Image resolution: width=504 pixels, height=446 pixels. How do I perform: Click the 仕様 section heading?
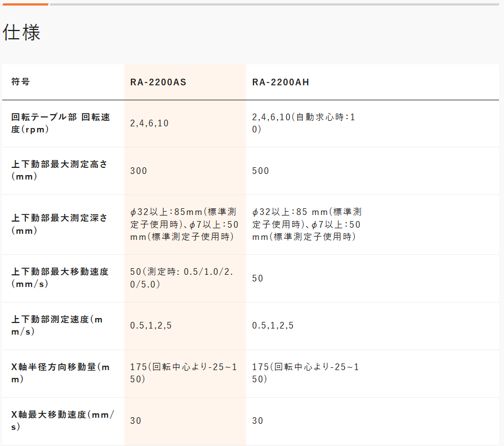22,33
